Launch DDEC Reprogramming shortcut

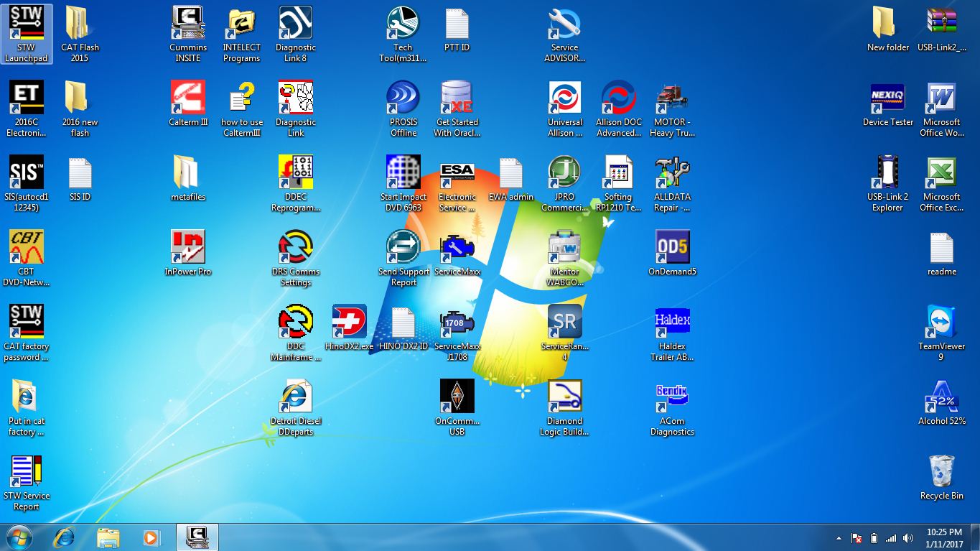pos(296,183)
